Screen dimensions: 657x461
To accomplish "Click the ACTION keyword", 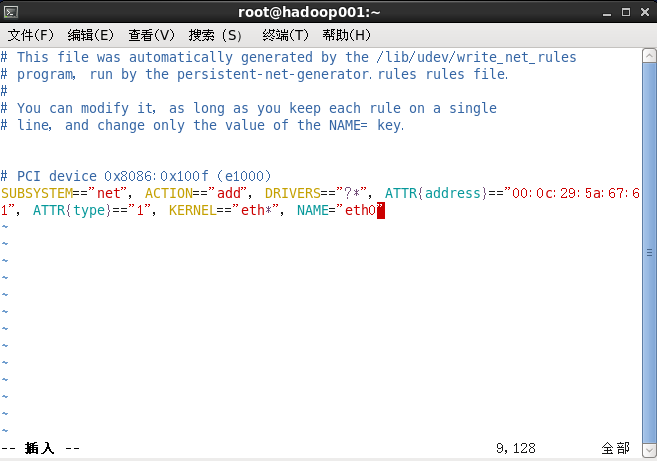I will point(169,193).
